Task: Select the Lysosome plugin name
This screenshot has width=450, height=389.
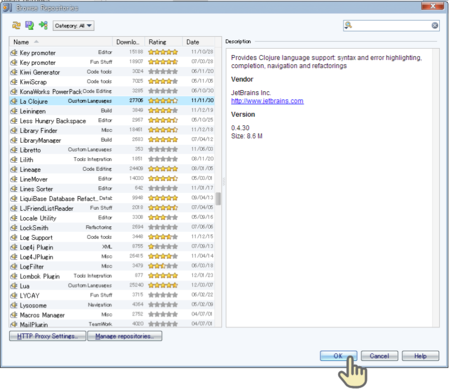Action: 33,305
